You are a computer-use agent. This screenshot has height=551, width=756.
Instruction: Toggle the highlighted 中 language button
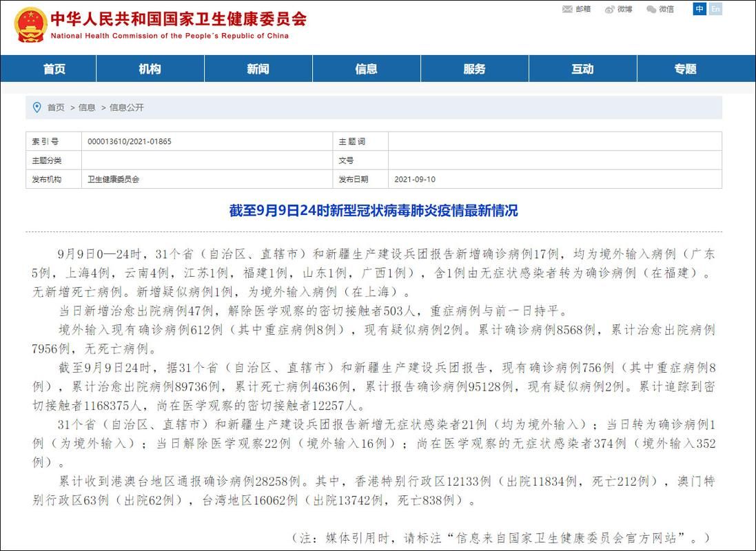[699, 10]
